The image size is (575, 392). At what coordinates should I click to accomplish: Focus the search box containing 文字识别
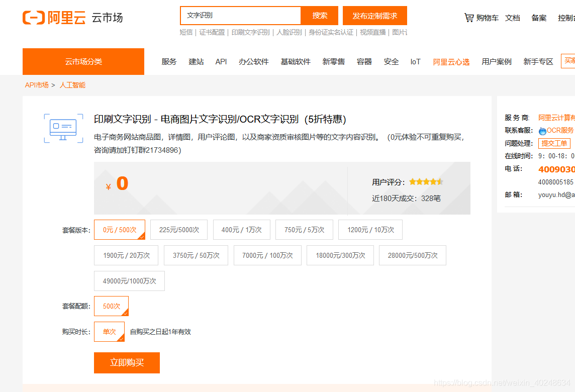click(x=241, y=16)
